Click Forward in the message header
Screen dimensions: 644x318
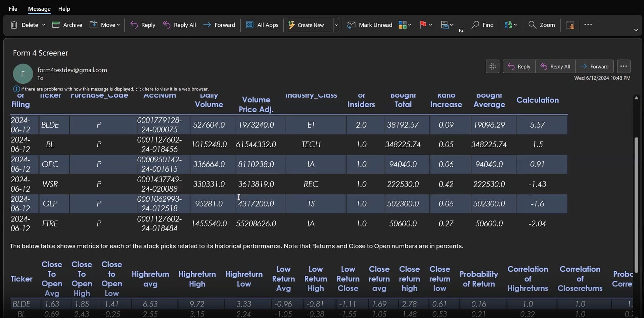tap(594, 67)
